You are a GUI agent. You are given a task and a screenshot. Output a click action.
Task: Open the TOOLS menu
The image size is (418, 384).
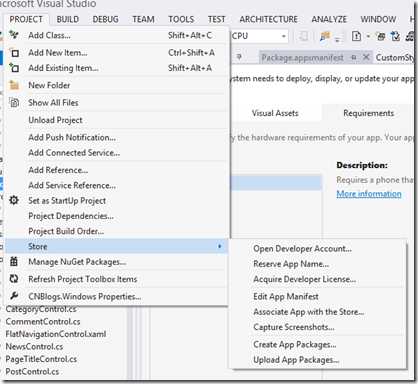181,19
